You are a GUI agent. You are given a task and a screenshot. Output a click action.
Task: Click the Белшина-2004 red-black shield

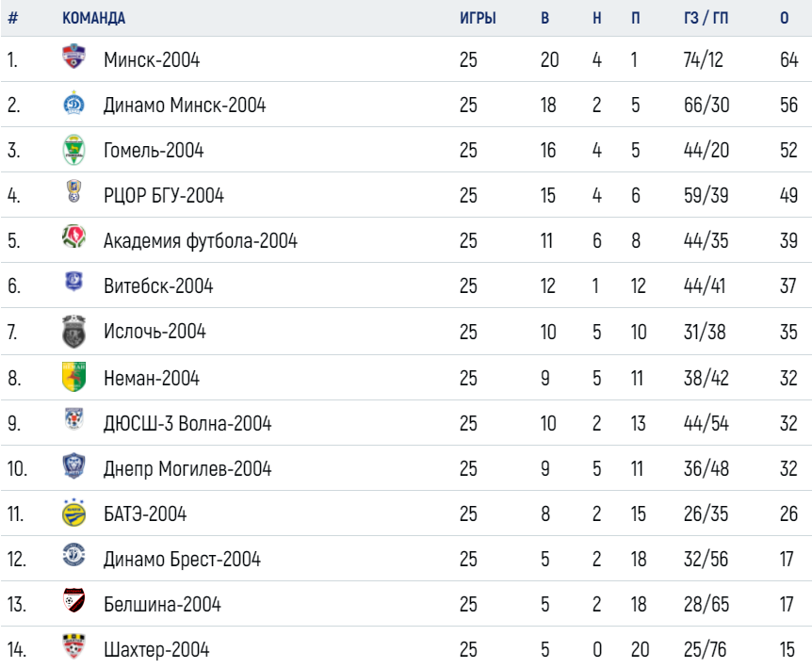tap(73, 600)
